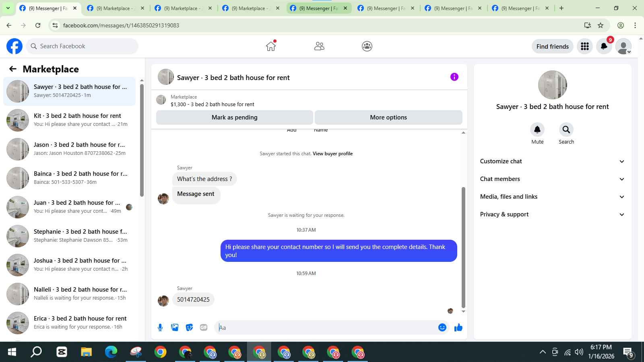Open account profile avatar menu

[x=623, y=46]
